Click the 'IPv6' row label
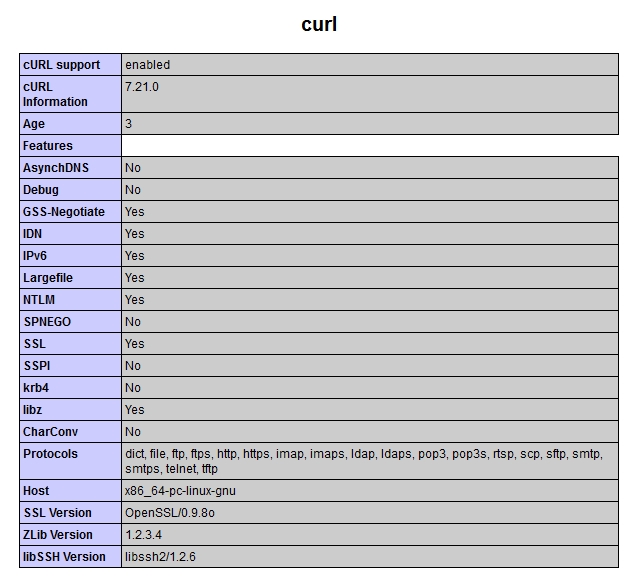639x585 pixels. [x=71, y=256]
